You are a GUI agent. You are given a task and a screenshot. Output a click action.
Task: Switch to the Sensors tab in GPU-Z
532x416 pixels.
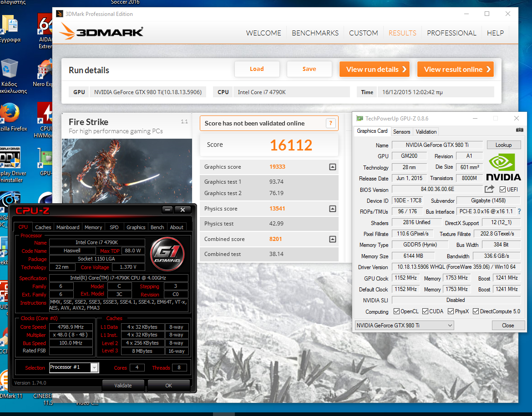pyautogui.click(x=402, y=131)
